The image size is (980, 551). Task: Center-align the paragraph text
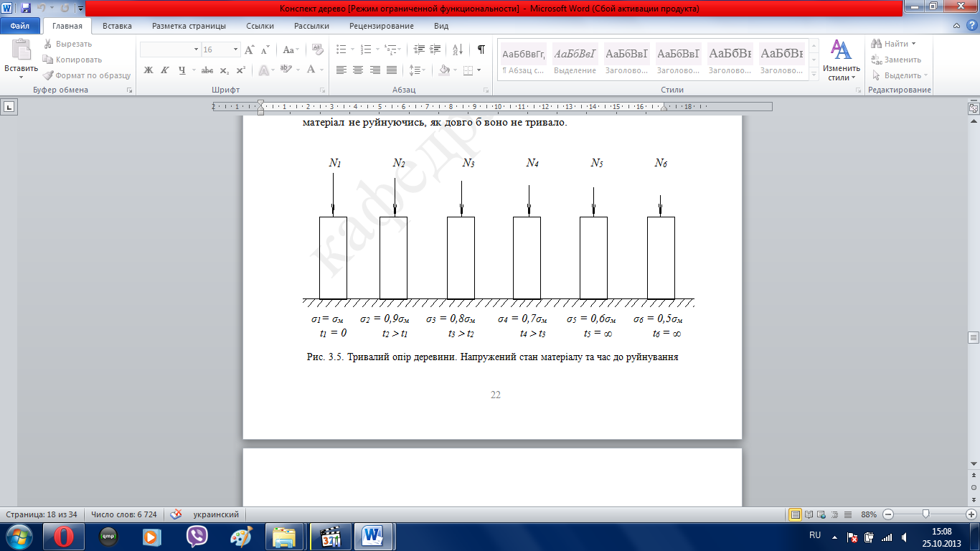pos(358,70)
